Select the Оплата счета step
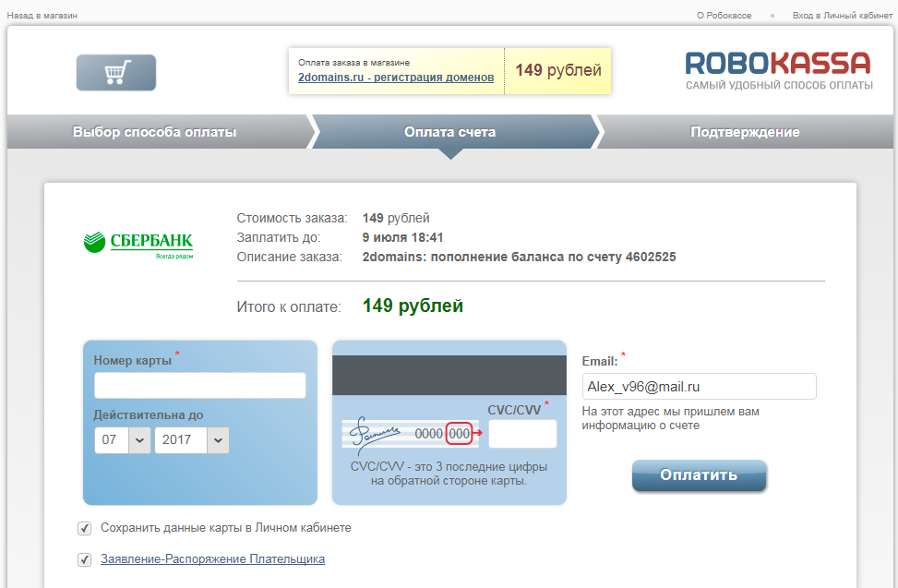 [x=449, y=132]
